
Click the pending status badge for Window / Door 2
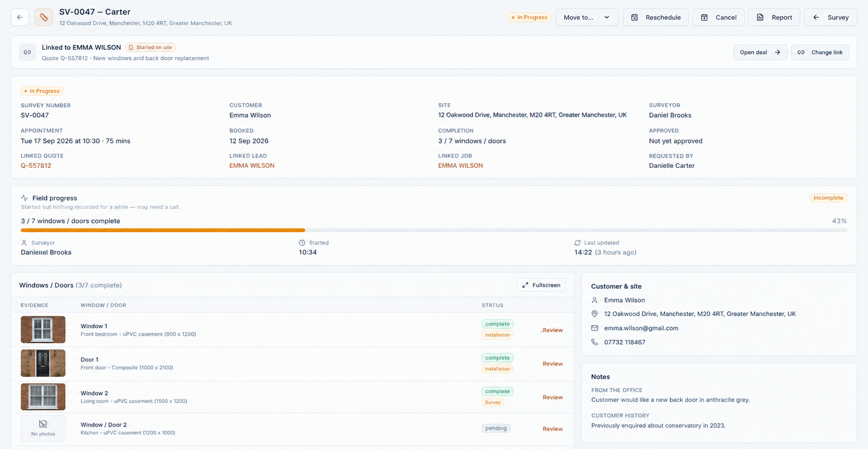coord(496,428)
